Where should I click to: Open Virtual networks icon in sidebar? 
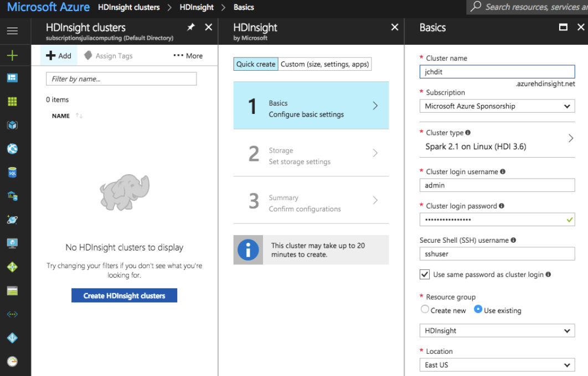coord(12,314)
